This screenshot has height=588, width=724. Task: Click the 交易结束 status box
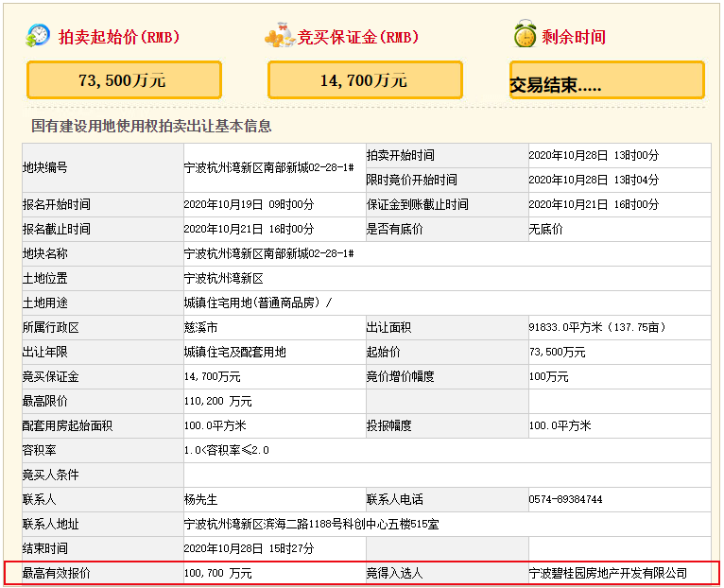click(607, 80)
